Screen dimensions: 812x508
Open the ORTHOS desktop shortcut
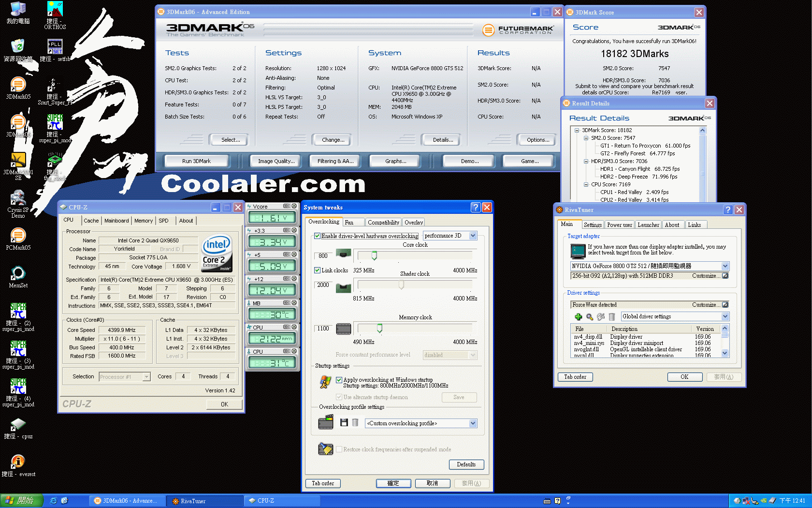pos(55,15)
